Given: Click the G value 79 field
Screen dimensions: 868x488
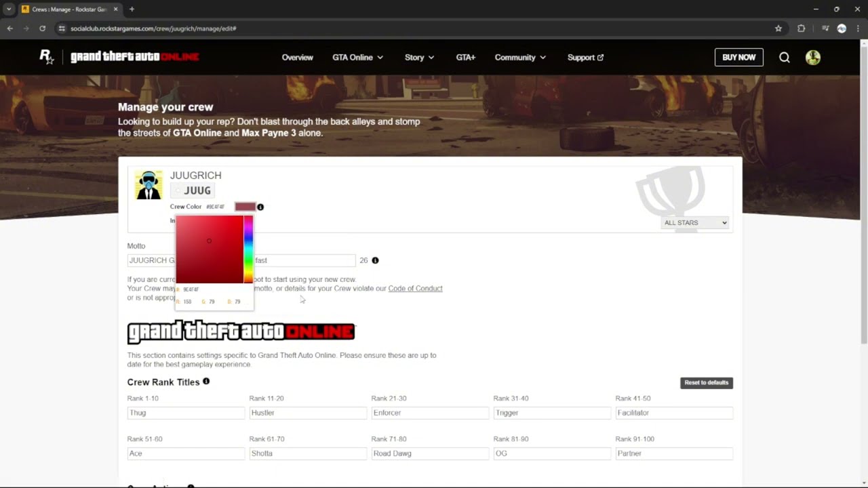Looking at the screenshot, I should (212, 302).
